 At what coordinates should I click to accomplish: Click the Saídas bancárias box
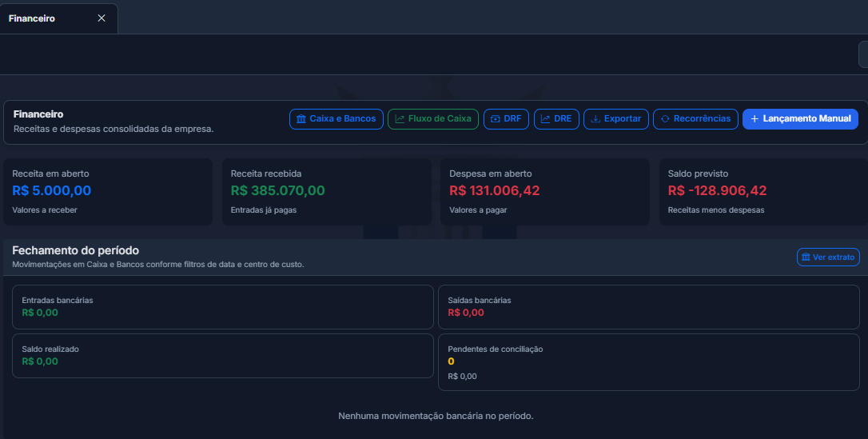pos(649,307)
